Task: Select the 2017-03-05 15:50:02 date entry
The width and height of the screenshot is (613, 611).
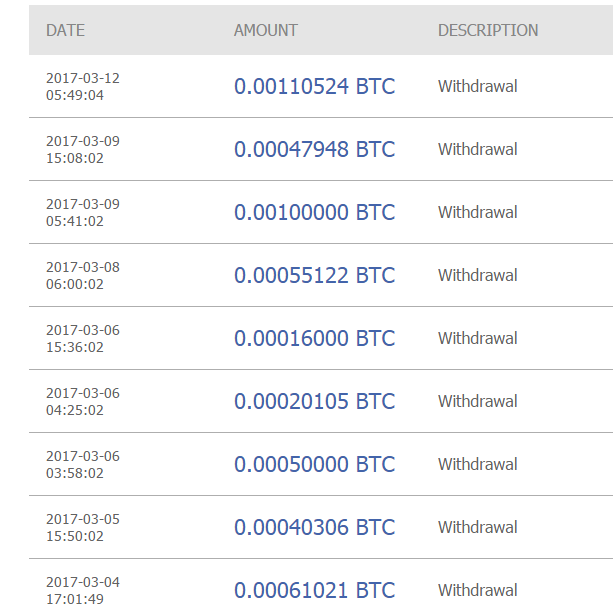Action: [82, 527]
